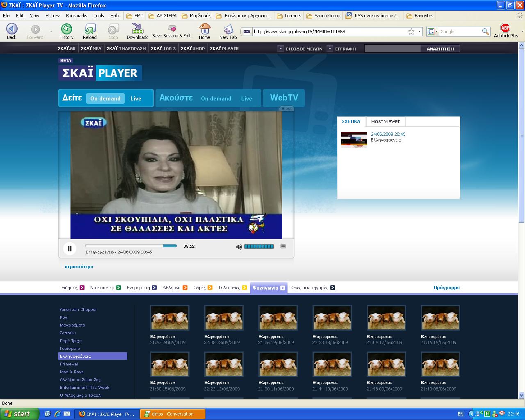The width and height of the screenshot is (525, 420).
Task: Select On demand under Ακούστε
Action: coord(216,98)
